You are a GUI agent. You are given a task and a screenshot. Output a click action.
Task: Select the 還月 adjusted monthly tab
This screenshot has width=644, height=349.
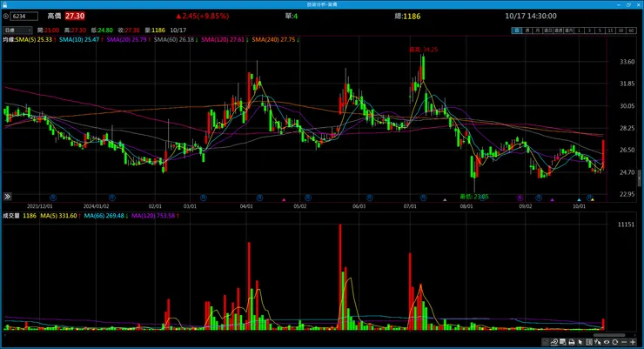[569, 30]
